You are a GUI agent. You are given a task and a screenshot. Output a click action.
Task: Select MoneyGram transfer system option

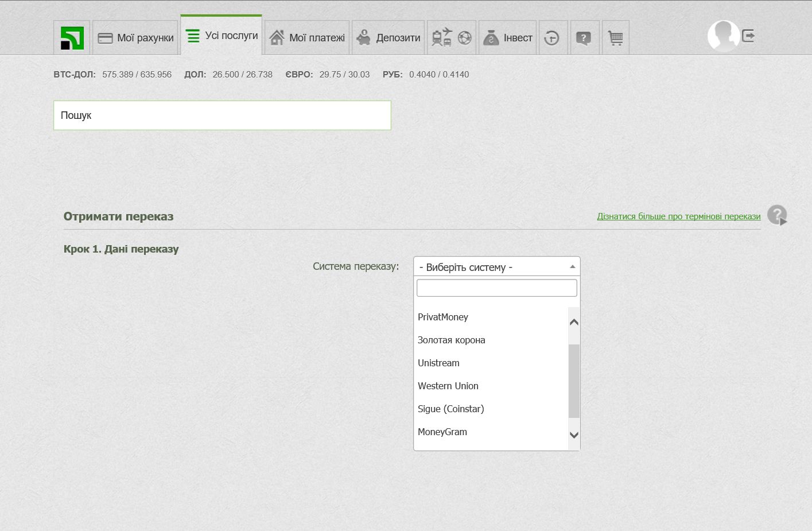pos(442,432)
